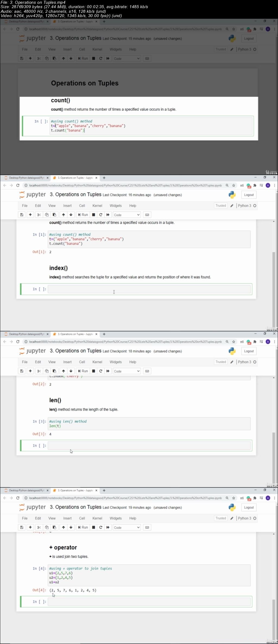
Task: Click the pencil edit icon in 16-minutes-ago frame
Action: tap(232, 206)
